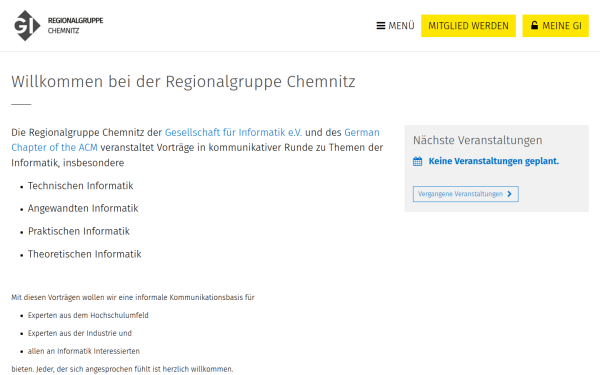
Task: Click Experten aus dem Hochschulumfeld
Action: click(88, 315)
